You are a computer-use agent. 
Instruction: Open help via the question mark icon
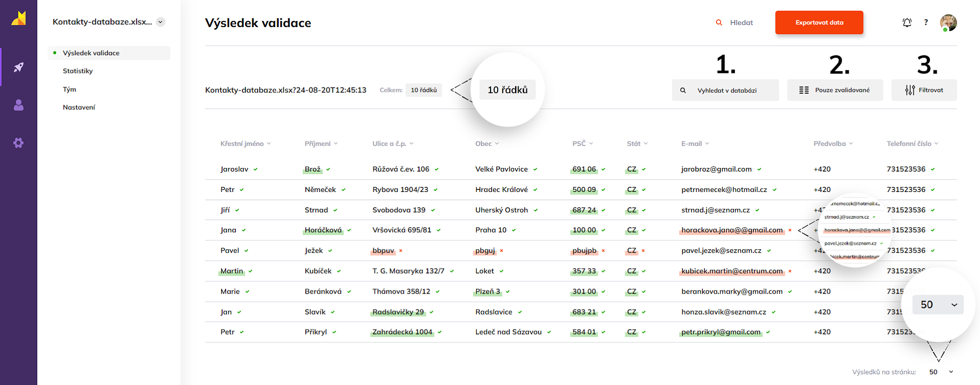(925, 22)
